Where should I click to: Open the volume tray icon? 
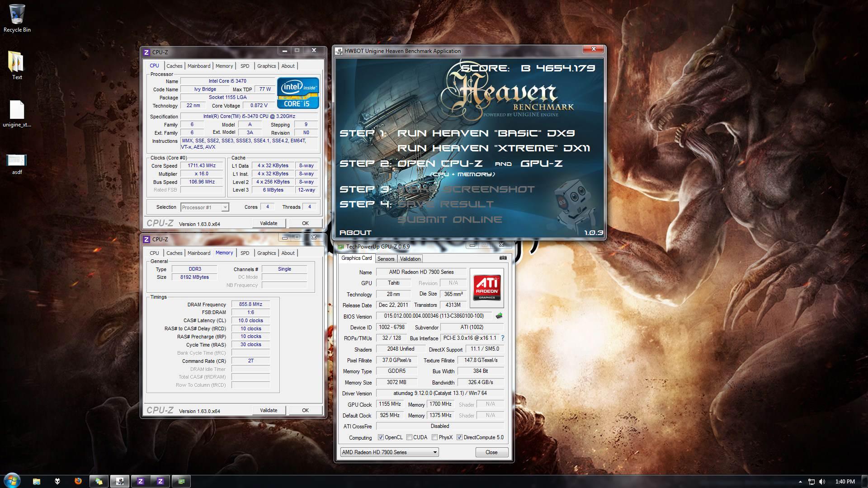822,482
